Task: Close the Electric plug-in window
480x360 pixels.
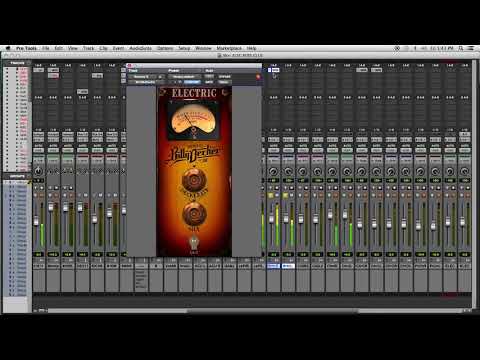Action: 130,66
